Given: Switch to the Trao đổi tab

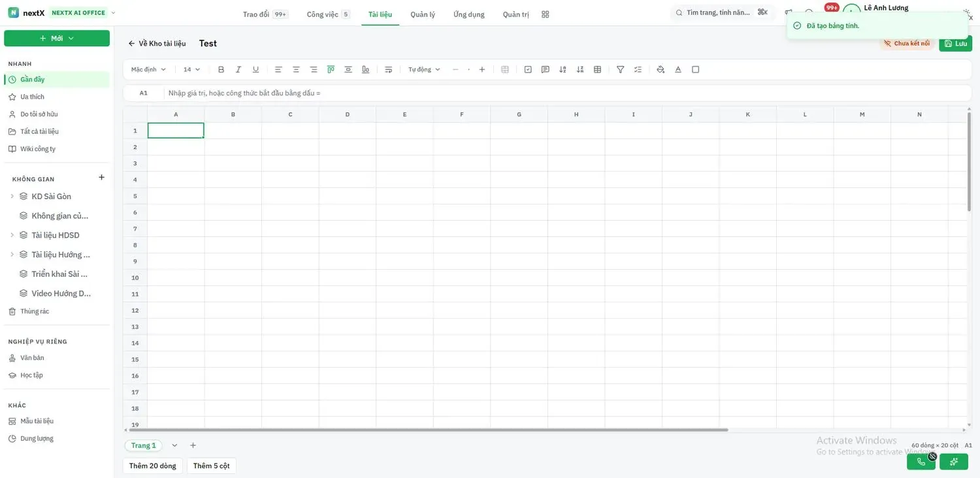Looking at the screenshot, I should tap(265, 14).
